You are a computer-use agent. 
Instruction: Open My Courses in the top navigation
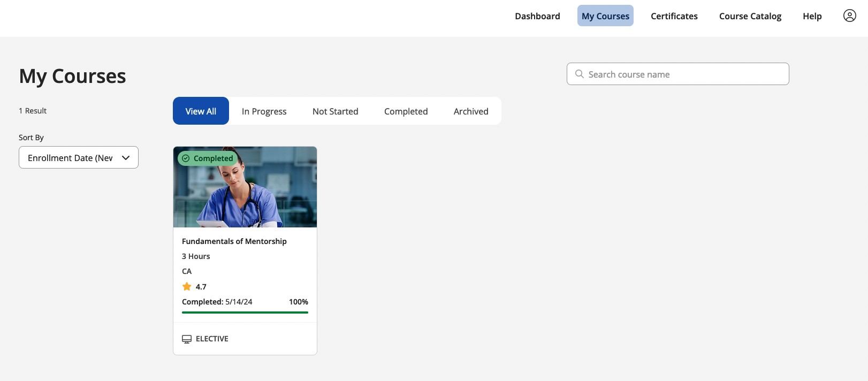pyautogui.click(x=605, y=16)
